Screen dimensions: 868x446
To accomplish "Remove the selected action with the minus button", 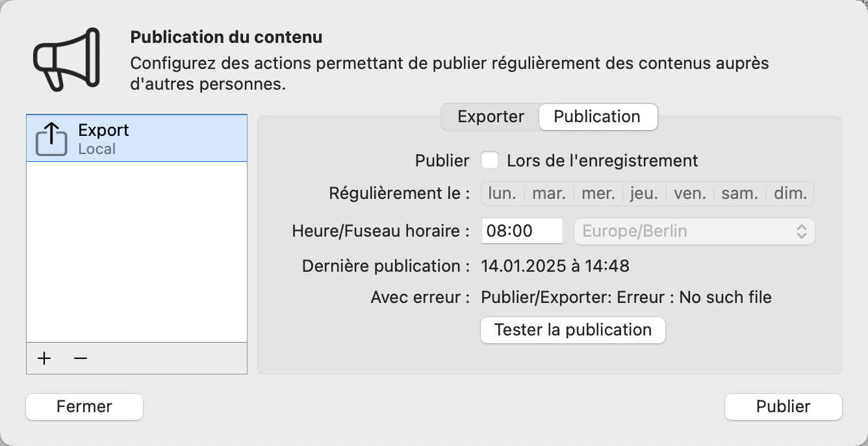I will (x=81, y=358).
